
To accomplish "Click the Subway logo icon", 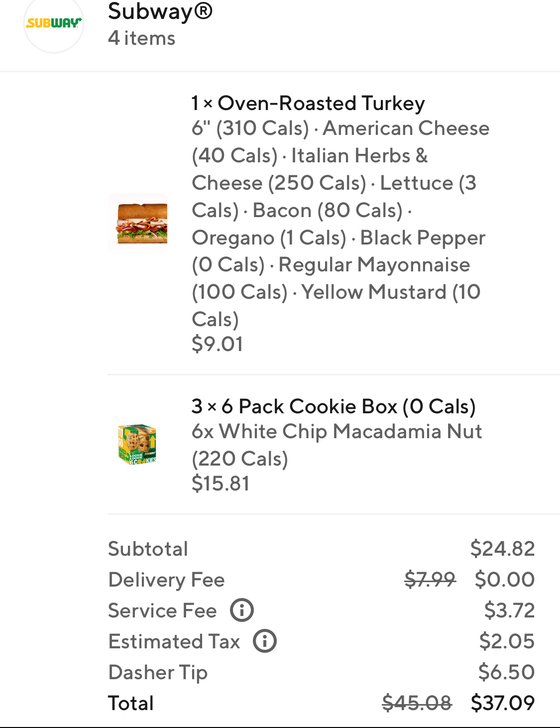I will (53, 23).
